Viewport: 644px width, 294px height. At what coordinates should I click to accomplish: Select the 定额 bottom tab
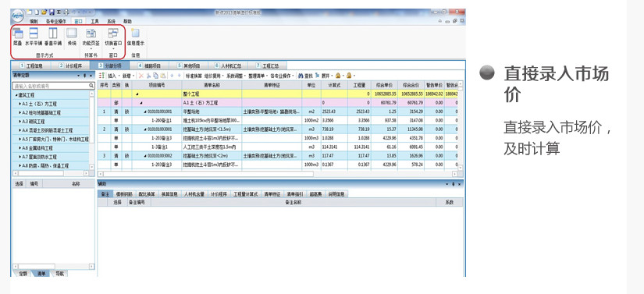coord(23,274)
